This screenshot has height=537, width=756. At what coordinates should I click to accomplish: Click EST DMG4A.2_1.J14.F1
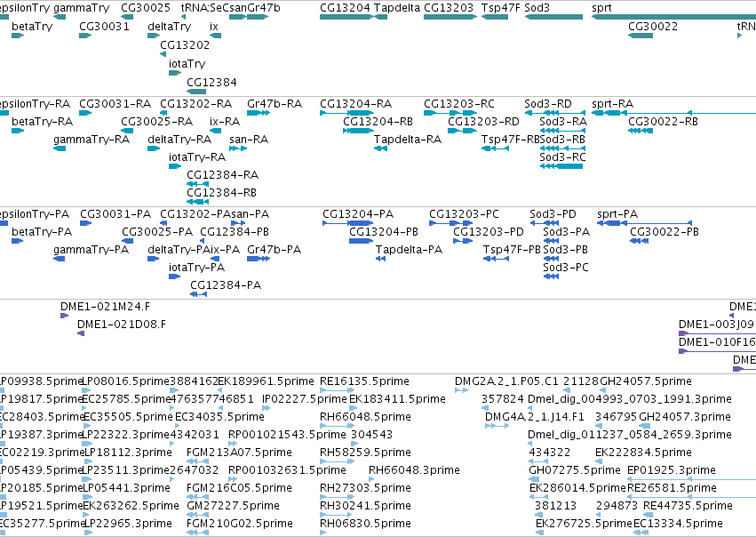click(x=497, y=426)
